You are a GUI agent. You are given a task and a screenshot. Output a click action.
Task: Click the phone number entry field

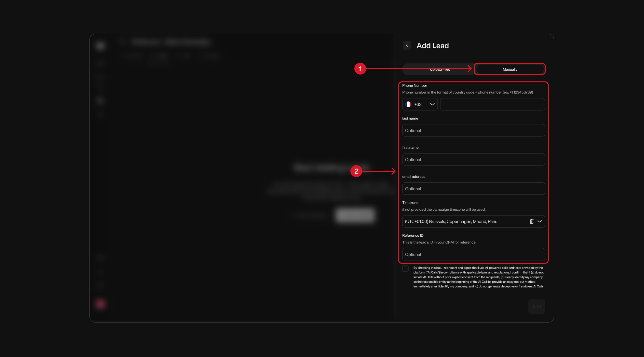(492, 104)
